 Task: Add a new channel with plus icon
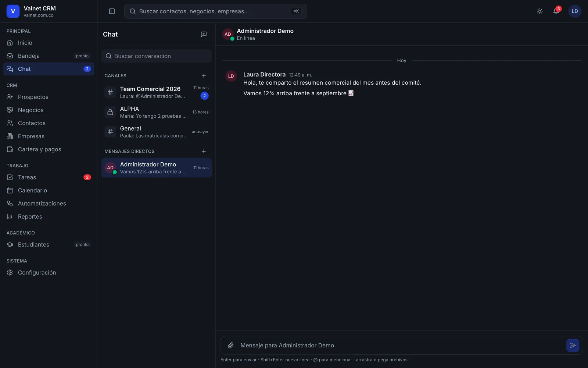pos(204,75)
